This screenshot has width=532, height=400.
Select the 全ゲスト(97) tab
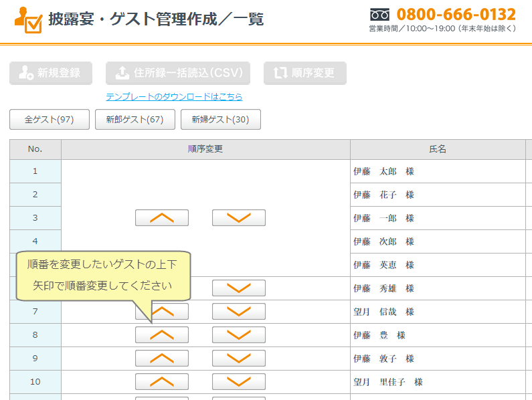point(49,120)
